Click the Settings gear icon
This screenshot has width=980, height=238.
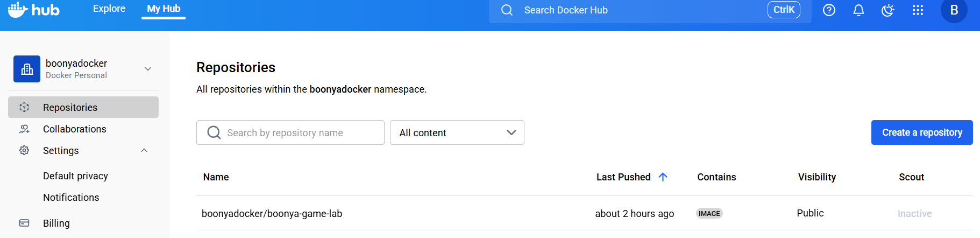click(24, 150)
